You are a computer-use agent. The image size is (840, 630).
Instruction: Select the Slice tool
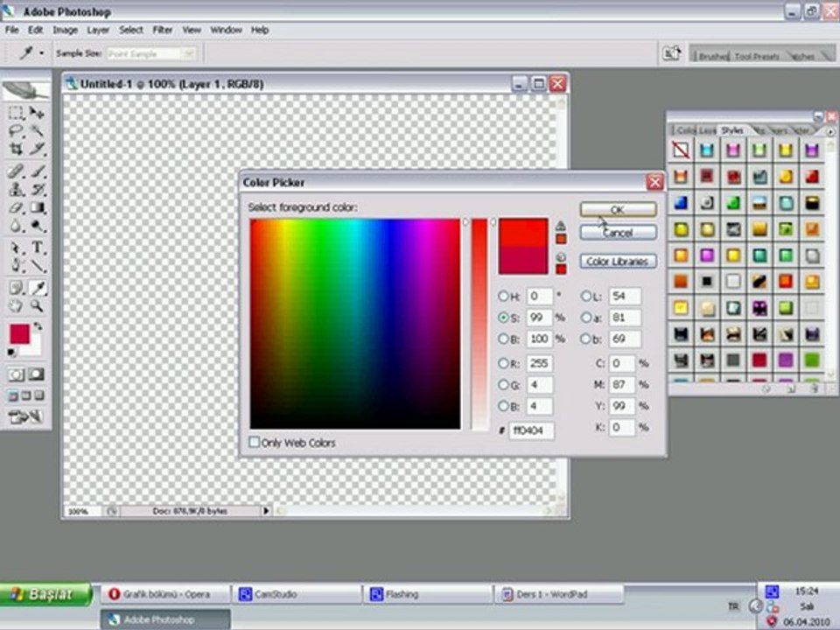[37, 149]
